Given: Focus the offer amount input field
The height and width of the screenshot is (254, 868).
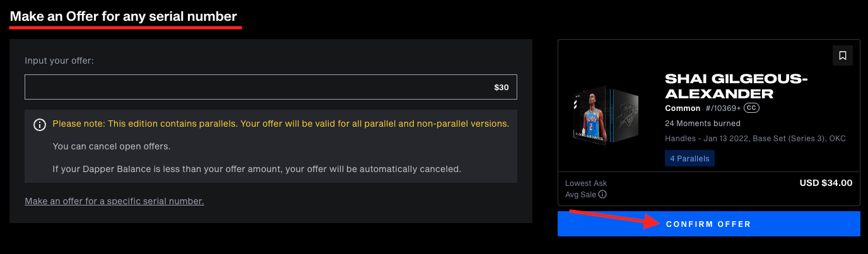Looking at the screenshot, I should pos(271,87).
